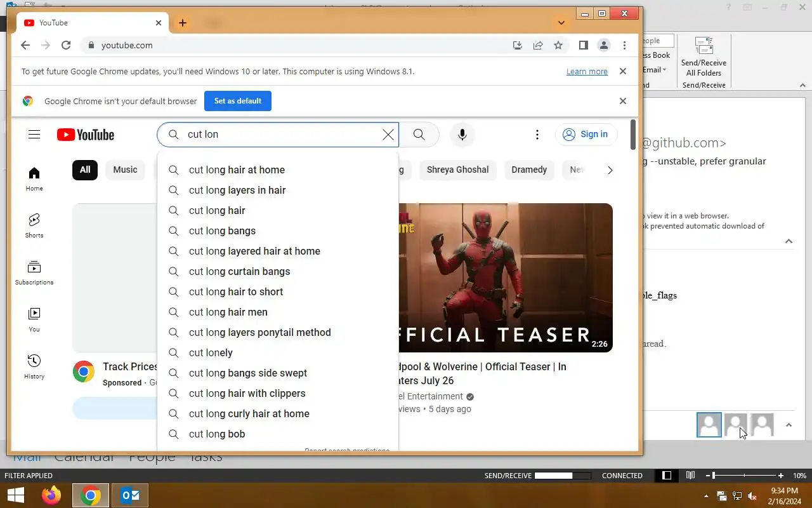Click the muted speaker tray icon
812x508 pixels.
(x=752, y=496)
